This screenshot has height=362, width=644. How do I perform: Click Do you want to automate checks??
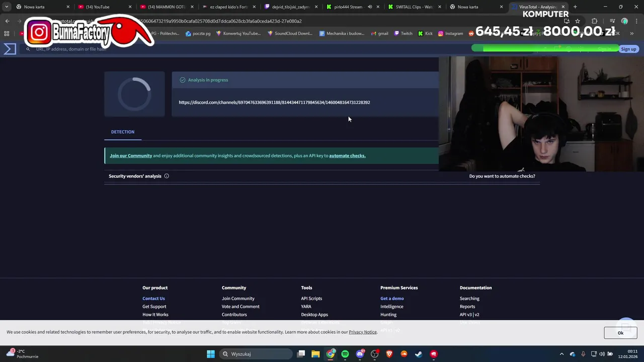[502, 176]
